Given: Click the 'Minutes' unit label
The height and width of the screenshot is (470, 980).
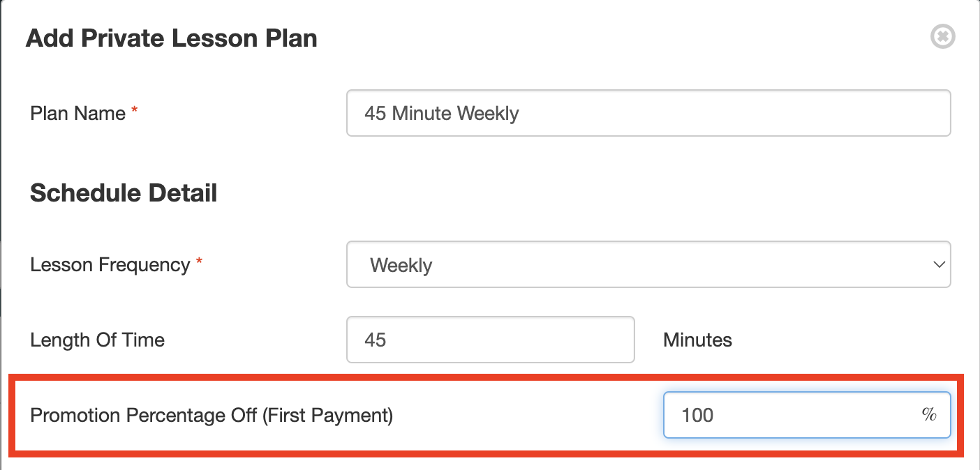Looking at the screenshot, I should pos(697,340).
